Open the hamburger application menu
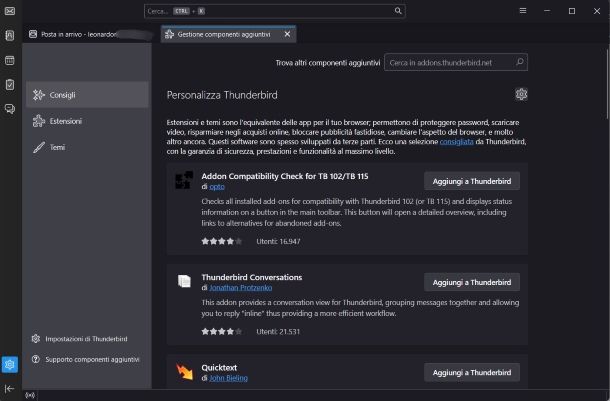Screen dimensions: 610x401 tap(523, 11)
